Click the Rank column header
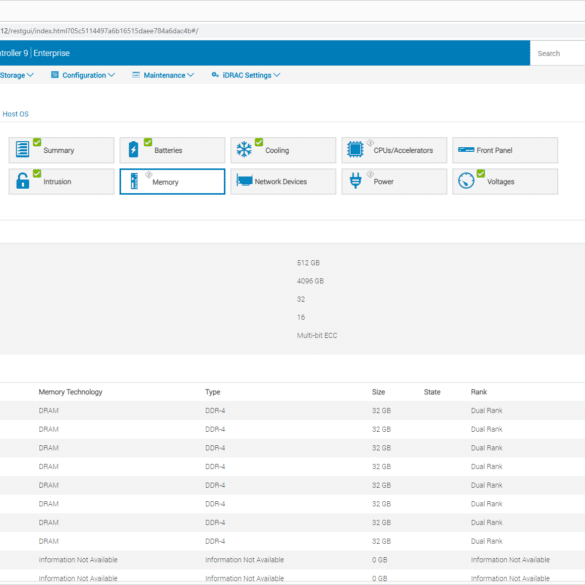 [479, 392]
